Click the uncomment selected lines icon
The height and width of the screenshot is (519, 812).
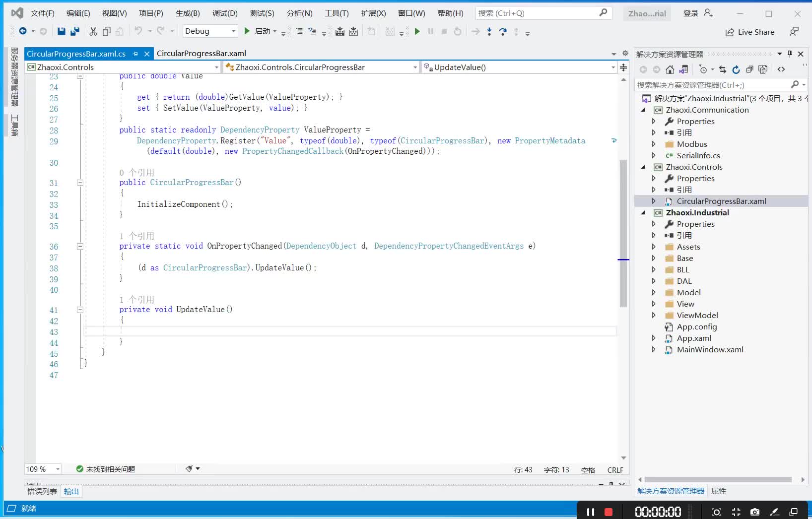312,31
